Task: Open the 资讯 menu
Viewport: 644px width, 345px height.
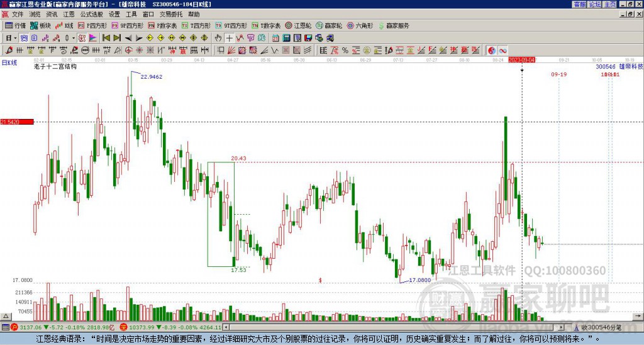Action: [x=52, y=14]
